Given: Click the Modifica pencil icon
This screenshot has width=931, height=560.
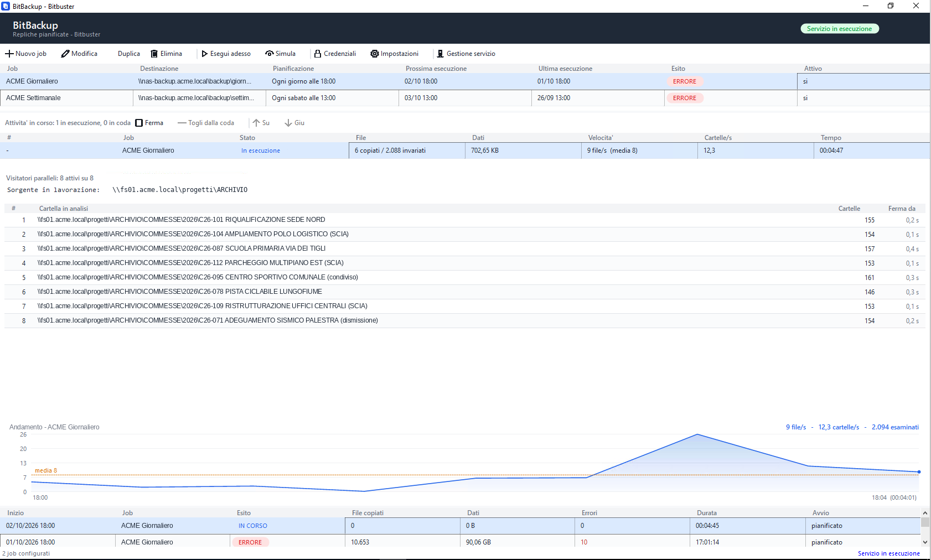Looking at the screenshot, I should pyautogui.click(x=65, y=54).
